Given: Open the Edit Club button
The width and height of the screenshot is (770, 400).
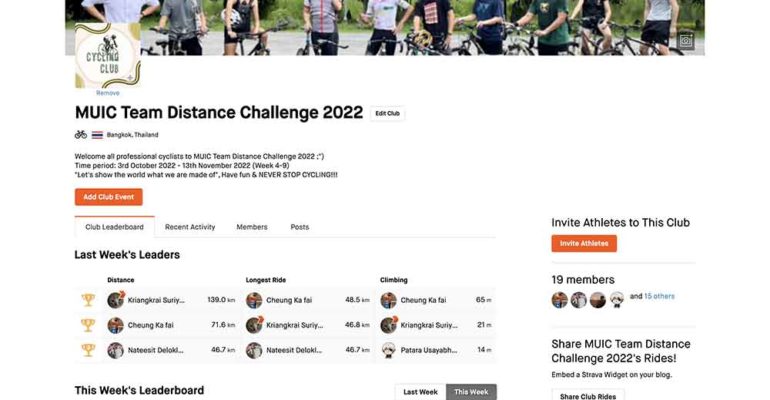Looking at the screenshot, I should (387, 113).
